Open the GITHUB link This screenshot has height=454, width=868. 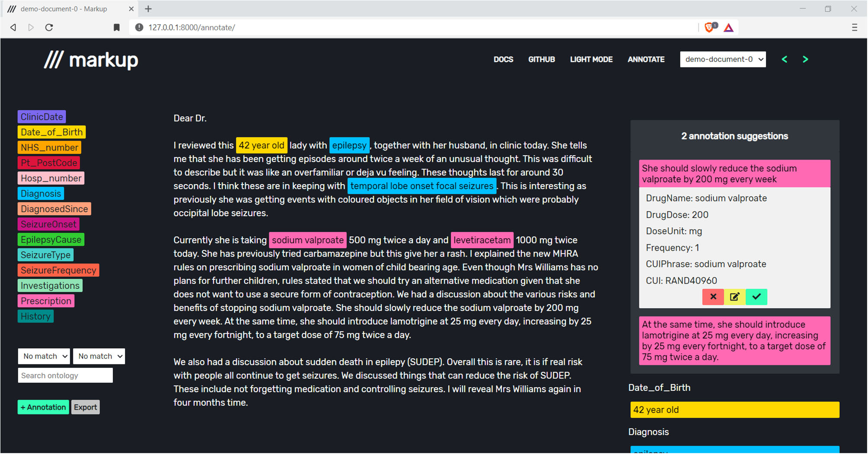point(541,59)
